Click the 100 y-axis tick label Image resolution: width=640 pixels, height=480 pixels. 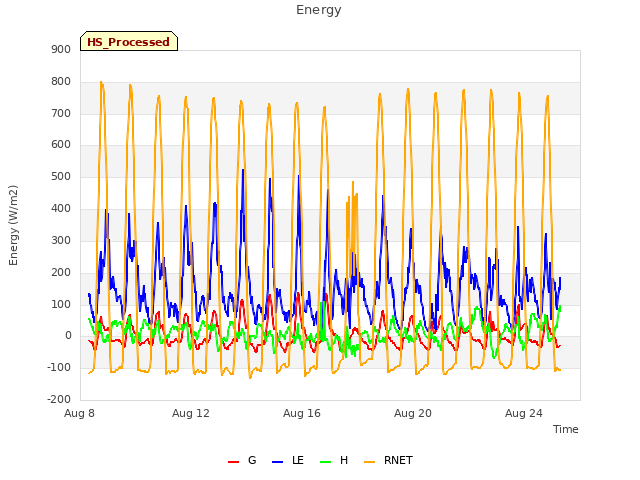(x=61, y=304)
